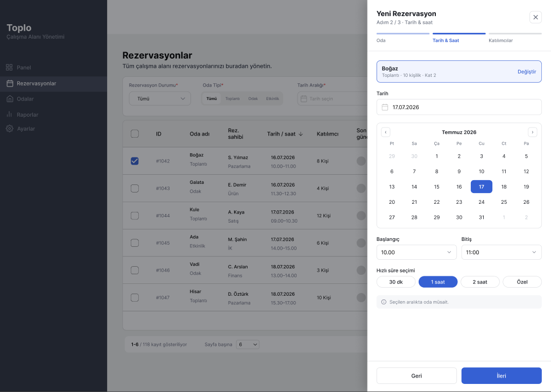Click the Tarih Aralığı date range field
551x392 pixels.
pyautogui.click(x=332, y=99)
